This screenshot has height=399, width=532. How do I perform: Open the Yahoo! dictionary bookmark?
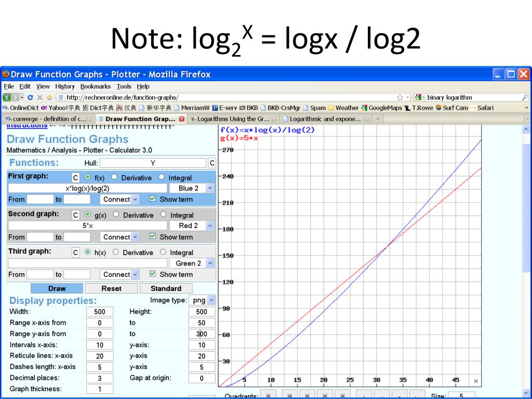[60, 108]
